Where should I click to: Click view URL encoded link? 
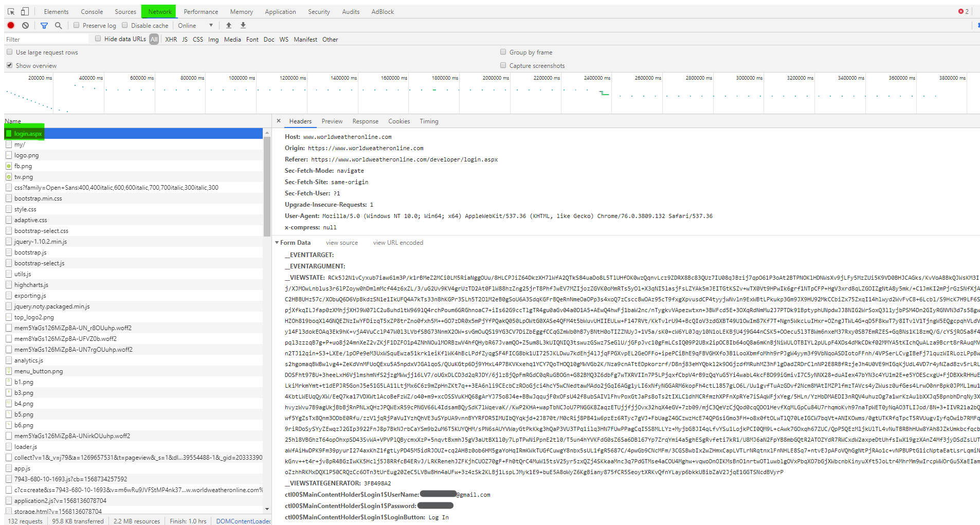(x=398, y=243)
